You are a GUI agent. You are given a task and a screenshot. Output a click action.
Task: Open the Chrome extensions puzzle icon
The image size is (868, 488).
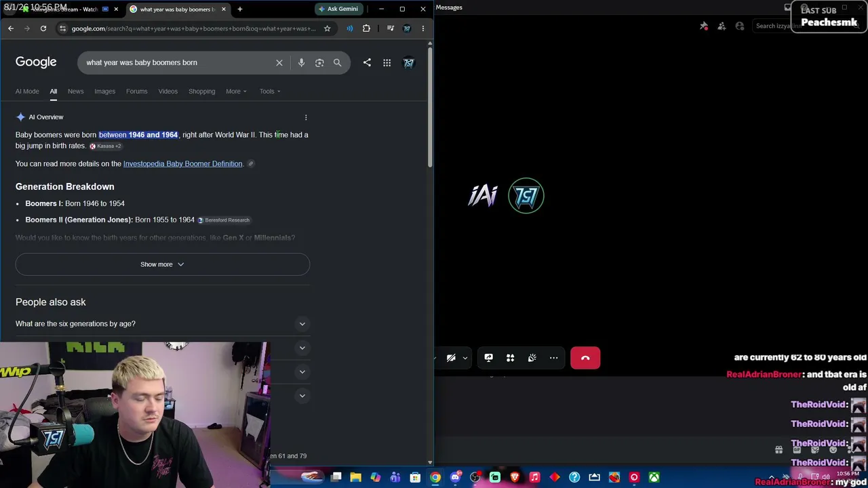point(366,28)
